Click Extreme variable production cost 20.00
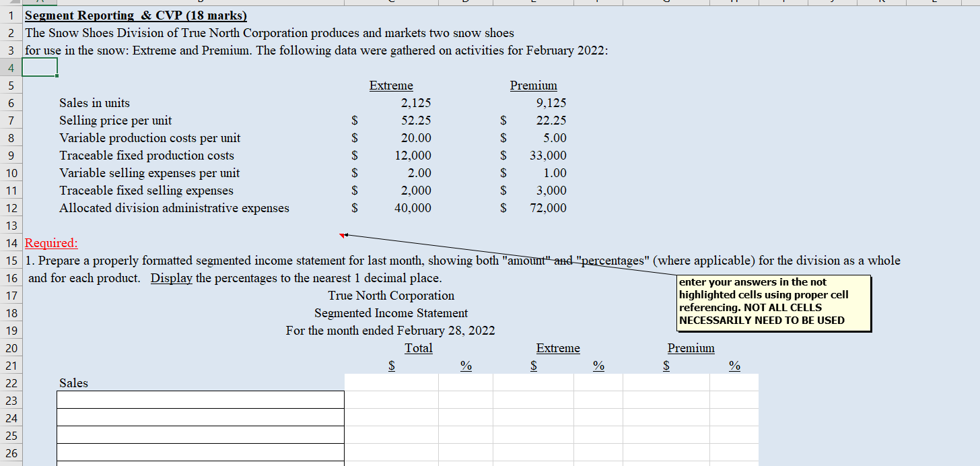 pyautogui.click(x=417, y=138)
